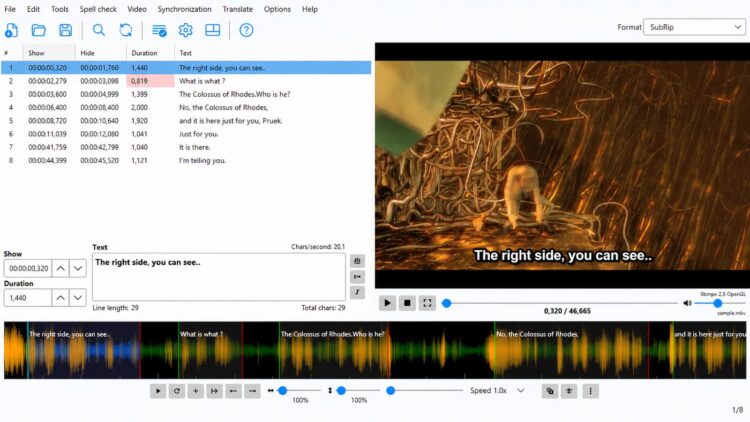Adjust waveform vertical zoom slider

[341, 390]
